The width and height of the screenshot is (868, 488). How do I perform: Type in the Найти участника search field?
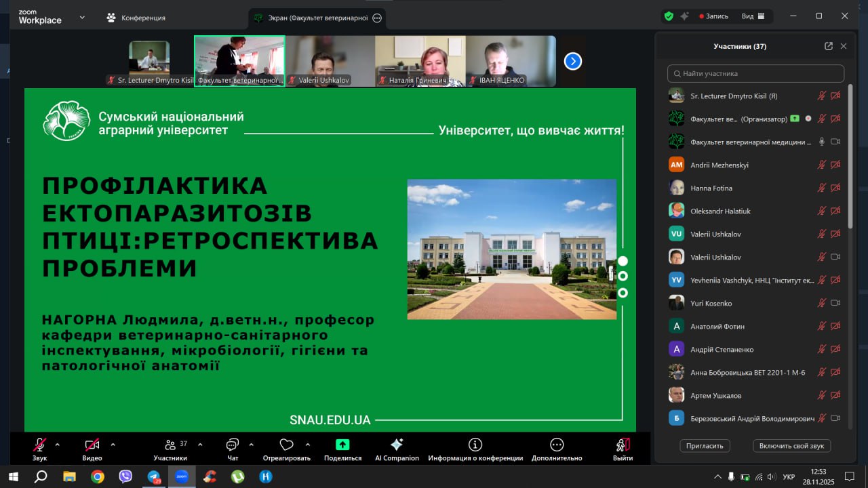click(x=755, y=73)
